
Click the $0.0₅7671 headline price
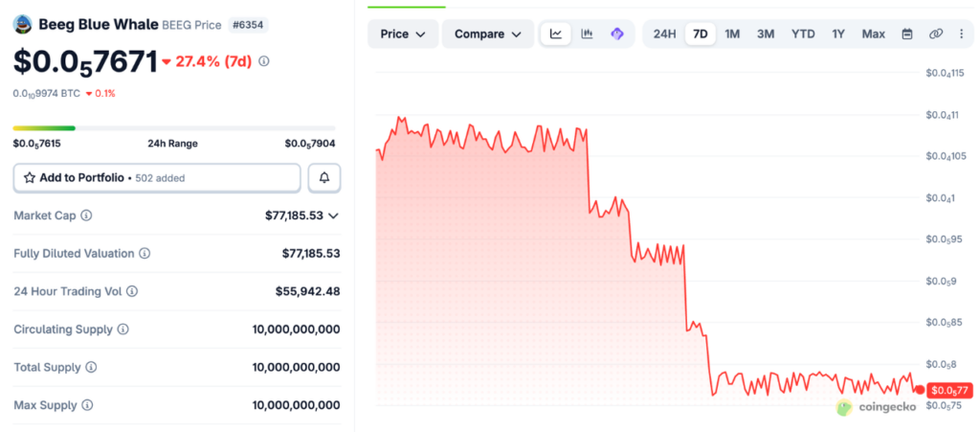coord(85,61)
